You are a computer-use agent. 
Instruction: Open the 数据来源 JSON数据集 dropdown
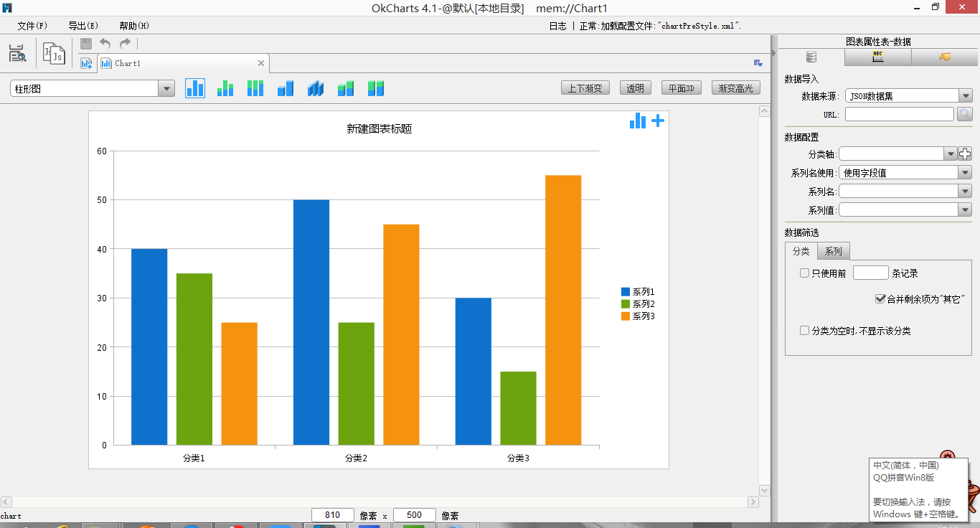[x=965, y=95]
